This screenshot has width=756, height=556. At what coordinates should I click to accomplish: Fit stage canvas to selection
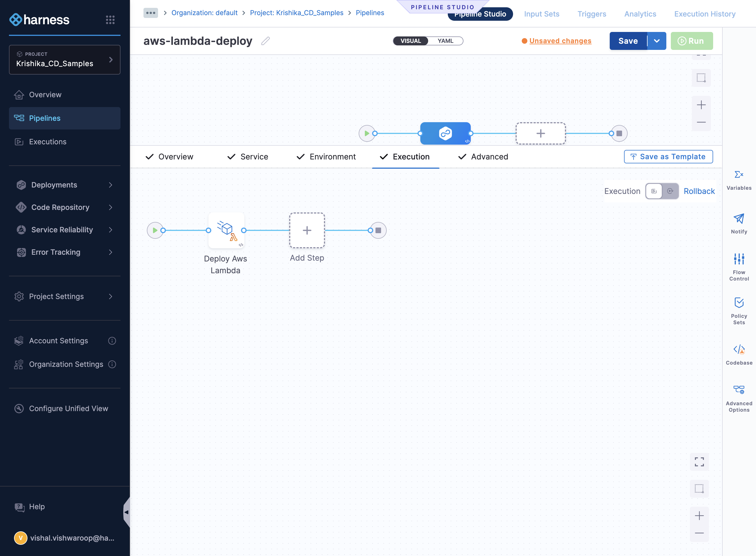pyautogui.click(x=701, y=78)
